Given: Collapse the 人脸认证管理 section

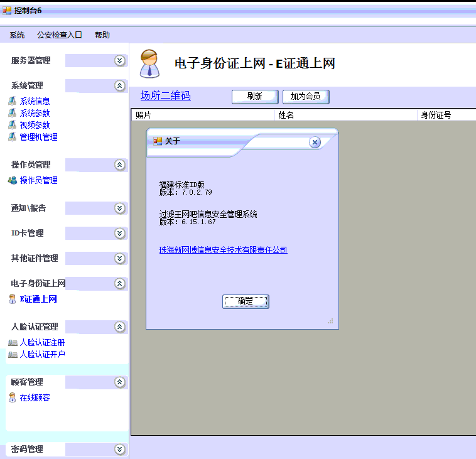Looking at the screenshot, I should pos(120,327).
